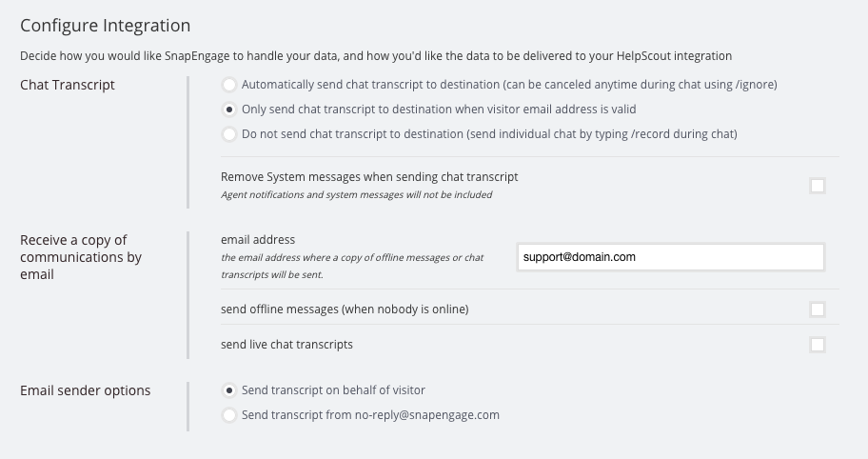
Task: Enable the "Remove System messages" checkbox
Action: [817, 186]
